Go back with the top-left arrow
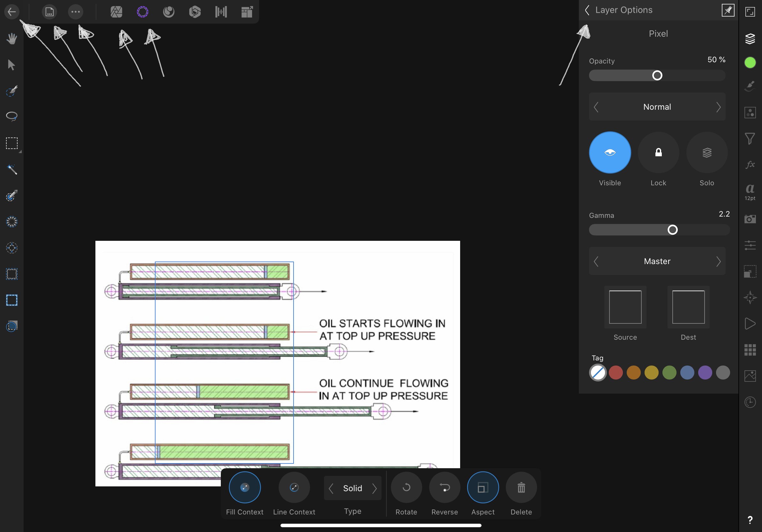Viewport: 762px width, 532px height. [x=11, y=12]
